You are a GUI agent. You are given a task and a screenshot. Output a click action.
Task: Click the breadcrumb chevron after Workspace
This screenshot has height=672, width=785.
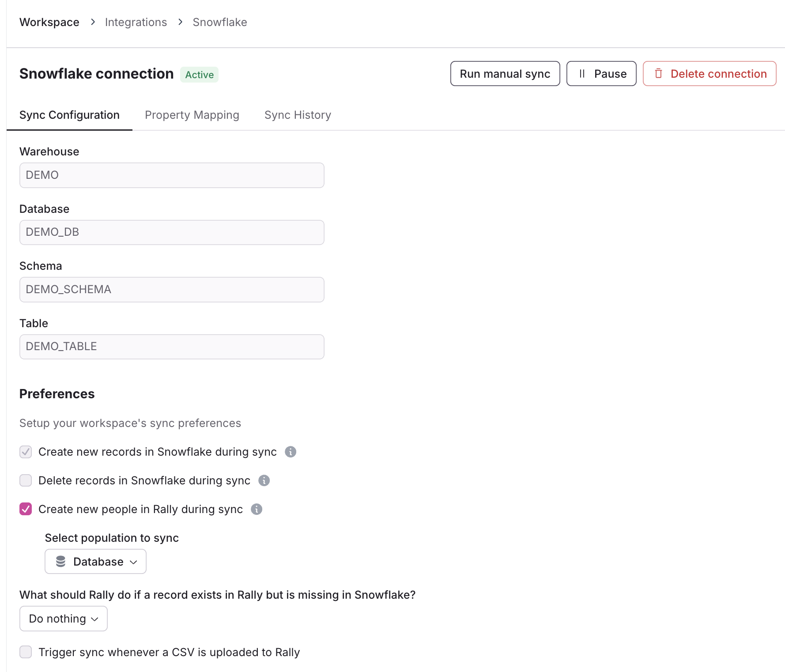click(x=93, y=22)
